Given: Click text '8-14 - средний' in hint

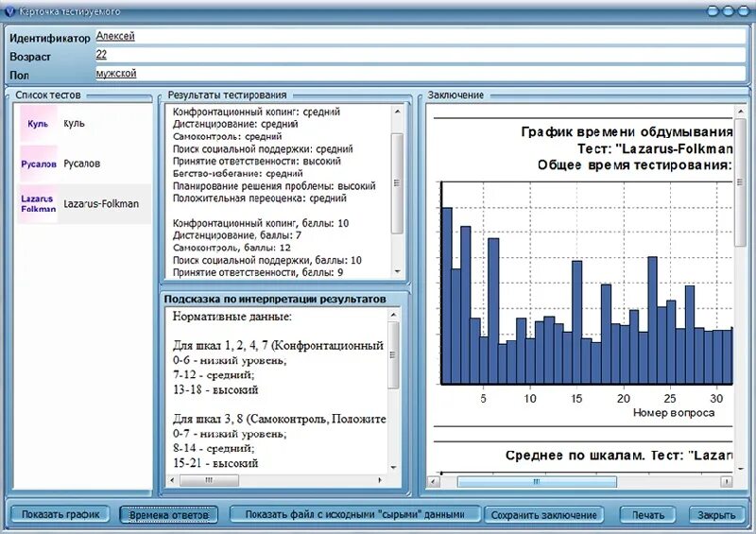Looking at the screenshot, I should click(214, 448).
